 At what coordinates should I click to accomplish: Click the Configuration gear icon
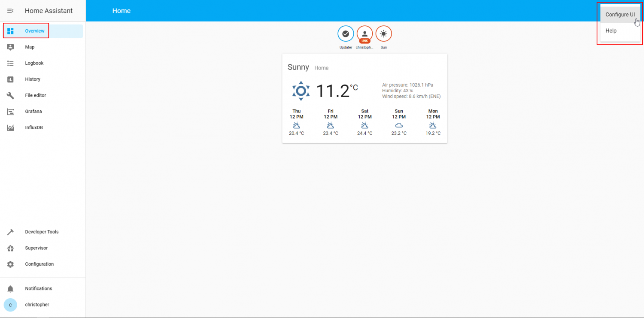(x=10, y=264)
